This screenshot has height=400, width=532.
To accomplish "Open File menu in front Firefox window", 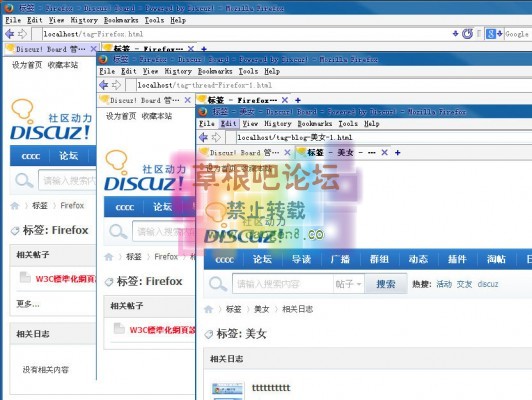I will tap(207, 123).
